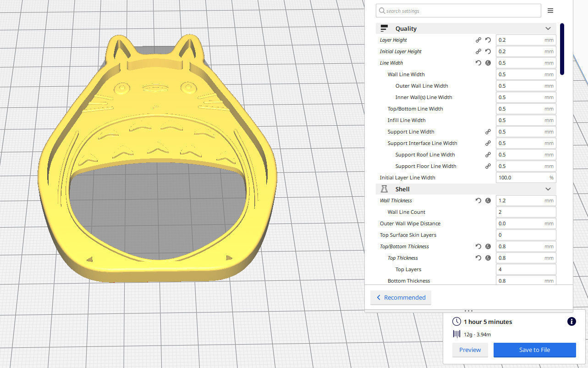Click Save to File
Viewport: 588px width, 368px height.
pyautogui.click(x=534, y=350)
